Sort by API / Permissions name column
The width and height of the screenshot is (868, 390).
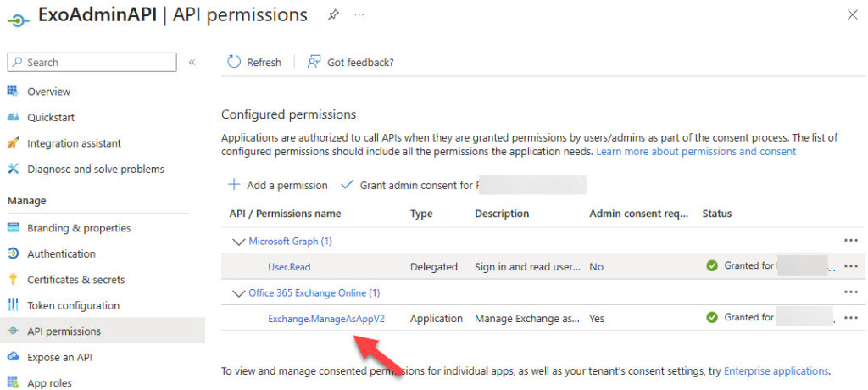point(285,214)
